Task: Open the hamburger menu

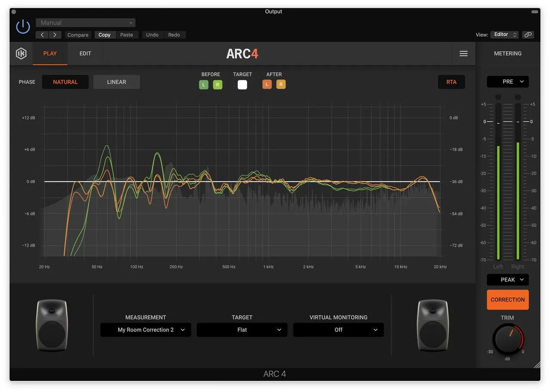Action: pyautogui.click(x=463, y=53)
